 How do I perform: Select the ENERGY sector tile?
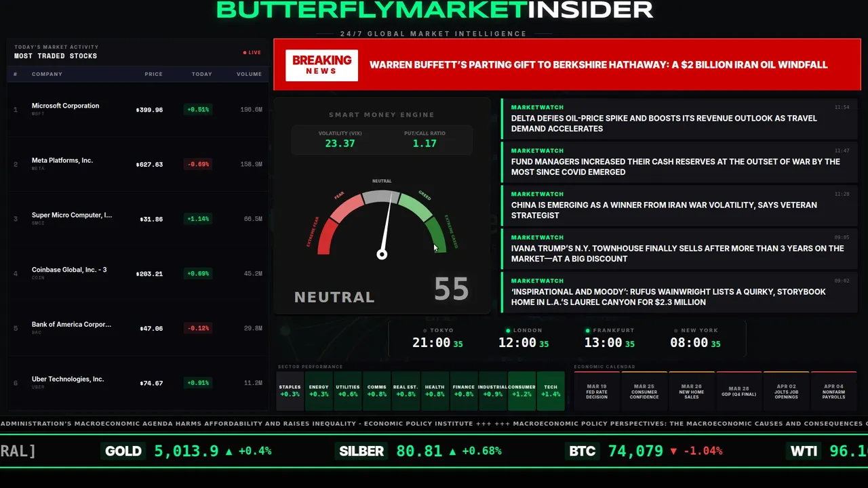point(319,391)
